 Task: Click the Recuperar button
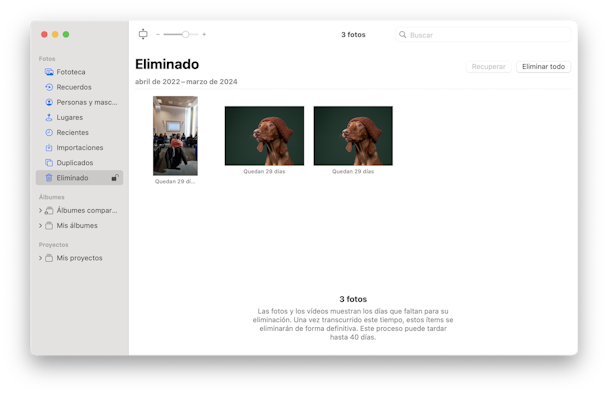tap(489, 67)
